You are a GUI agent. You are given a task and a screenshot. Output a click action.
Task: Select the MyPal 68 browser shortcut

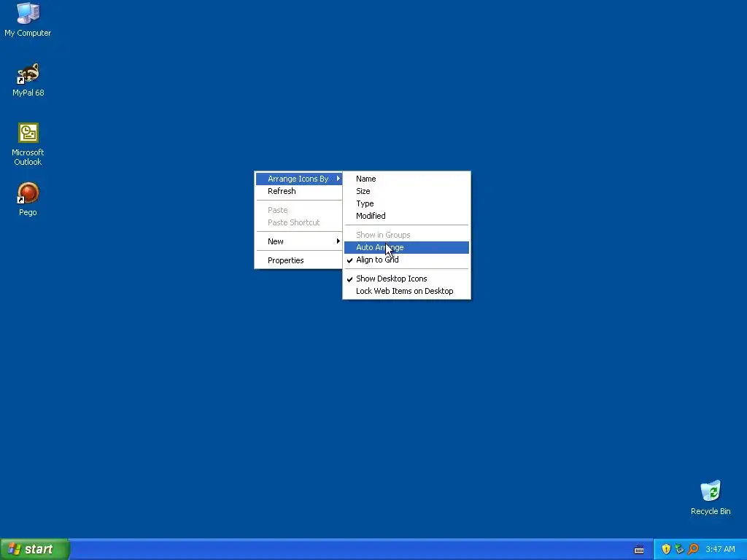pos(28,79)
